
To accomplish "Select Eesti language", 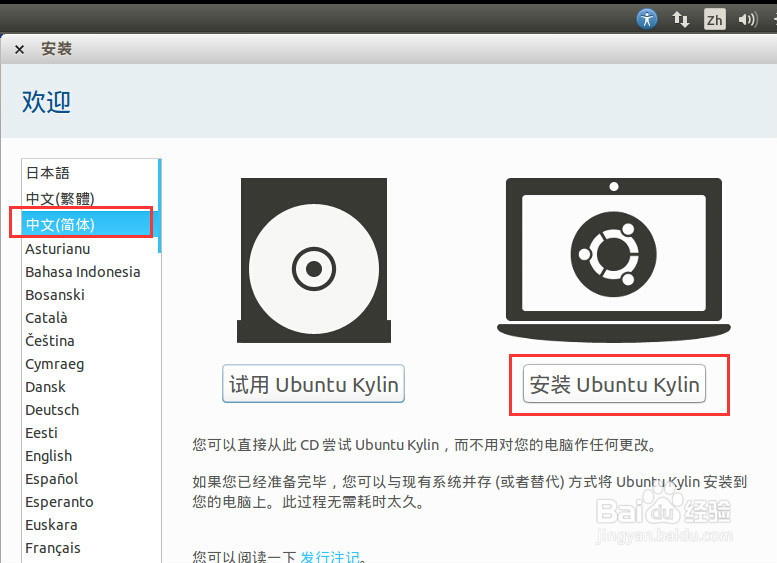I will coord(90,433).
